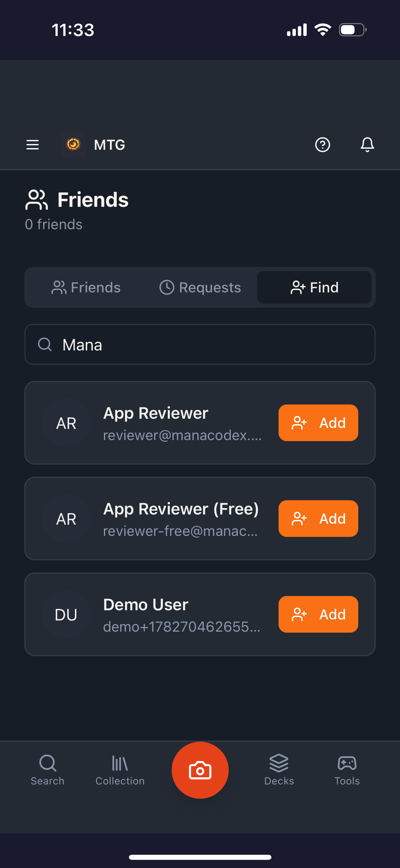Viewport: 400px width, 868px height.
Task: Open notifications bell
Action: click(x=367, y=145)
